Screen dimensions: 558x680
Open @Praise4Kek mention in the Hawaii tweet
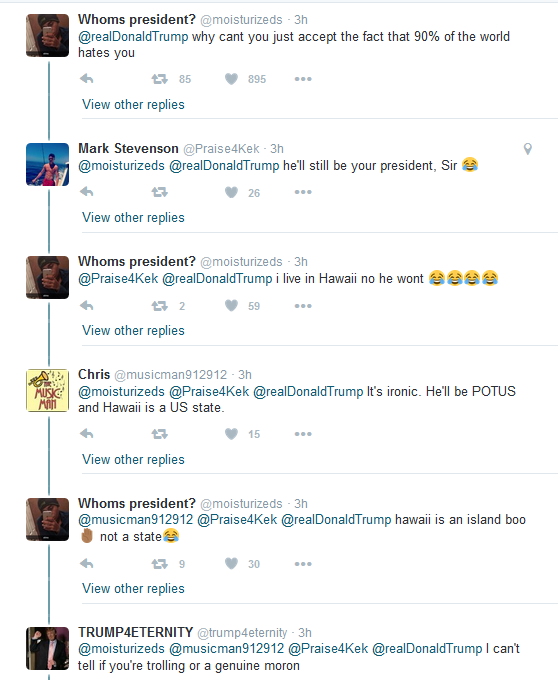pos(118,278)
